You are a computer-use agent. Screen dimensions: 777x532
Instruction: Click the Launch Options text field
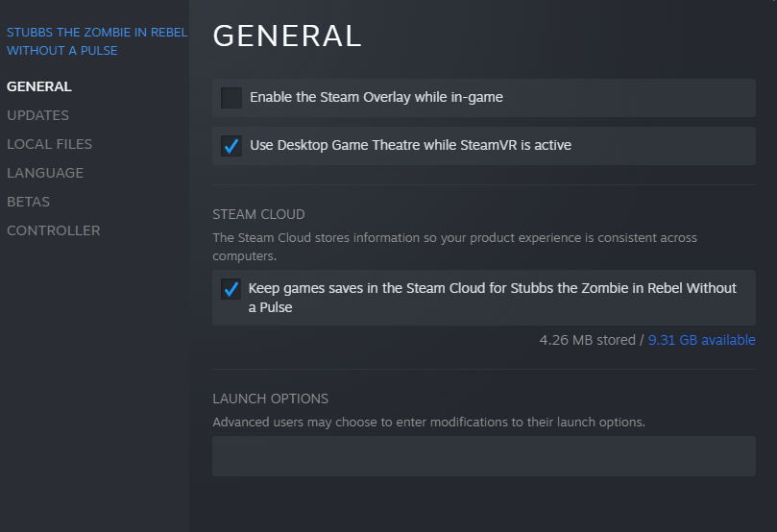483,456
